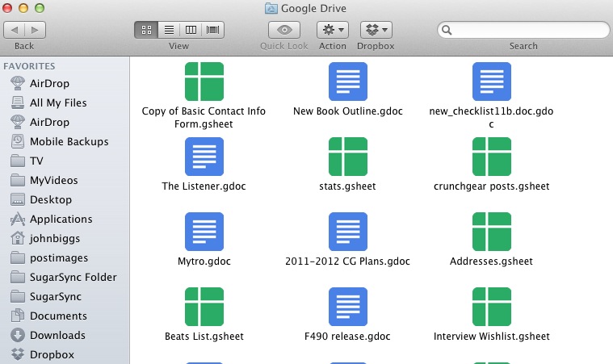Switch to Cover Flow view mode

[212, 30]
